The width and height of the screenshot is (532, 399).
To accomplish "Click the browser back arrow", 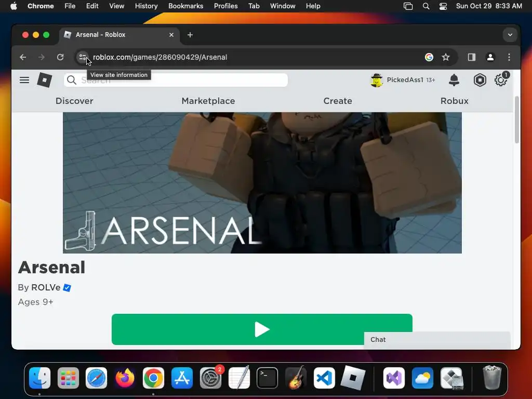I will pyautogui.click(x=23, y=57).
